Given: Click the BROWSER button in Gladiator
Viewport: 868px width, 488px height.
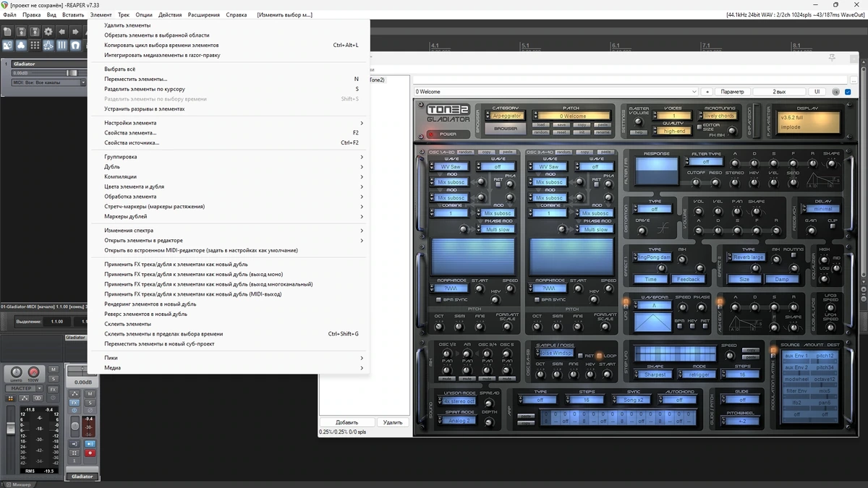Looking at the screenshot, I should tap(505, 129).
